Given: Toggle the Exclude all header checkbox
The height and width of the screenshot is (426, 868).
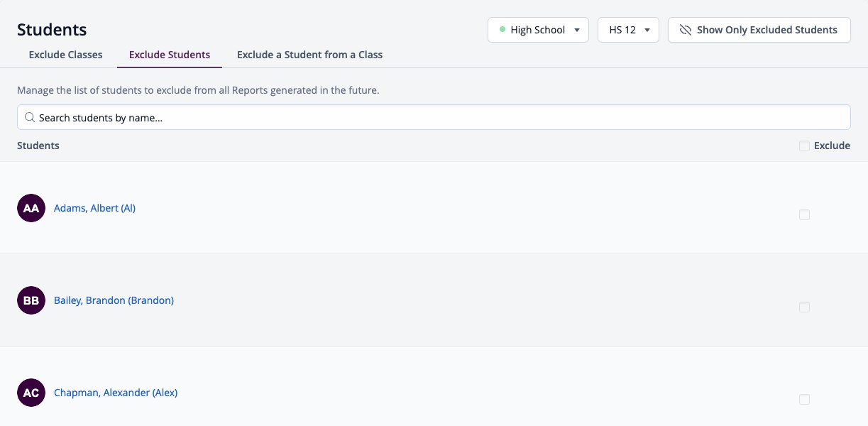Looking at the screenshot, I should point(804,146).
